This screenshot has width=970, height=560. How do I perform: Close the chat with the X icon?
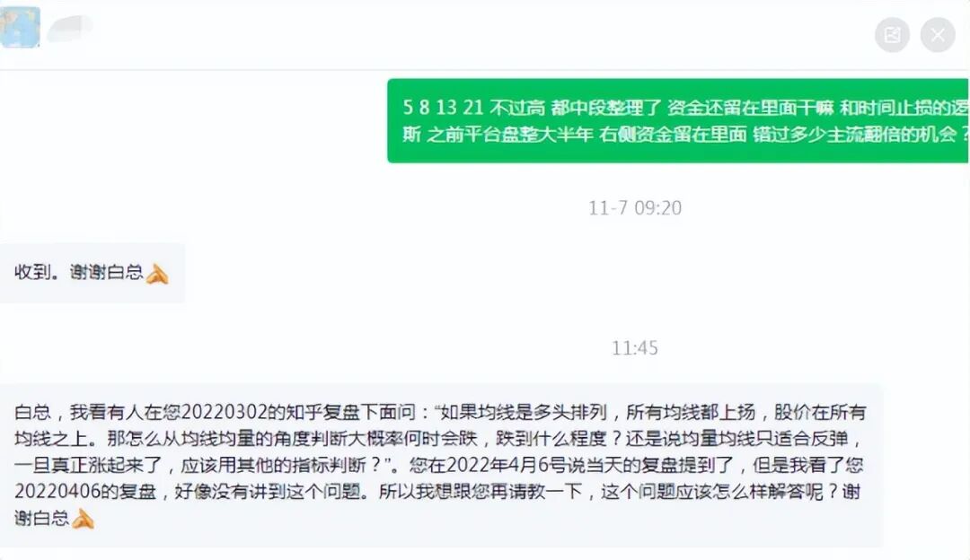[x=938, y=35]
